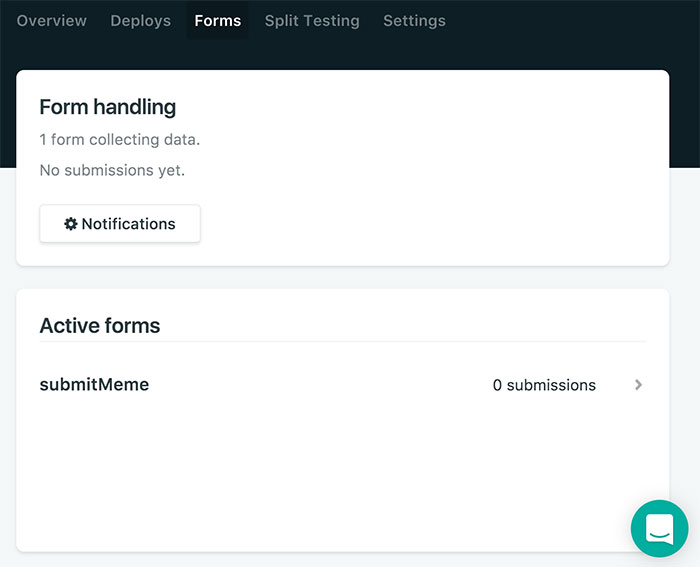This screenshot has height=567, width=700.
Task: Open the Settings tab
Action: coord(414,21)
